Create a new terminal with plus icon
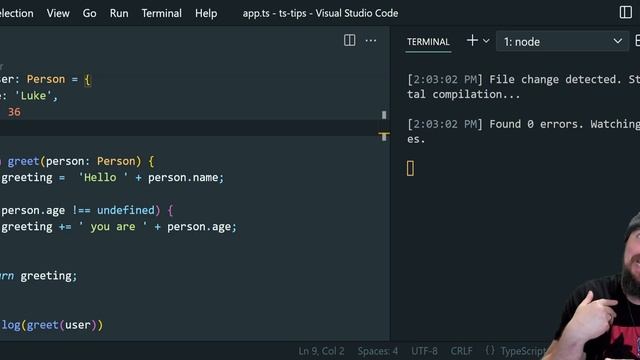 click(x=472, y=40)
